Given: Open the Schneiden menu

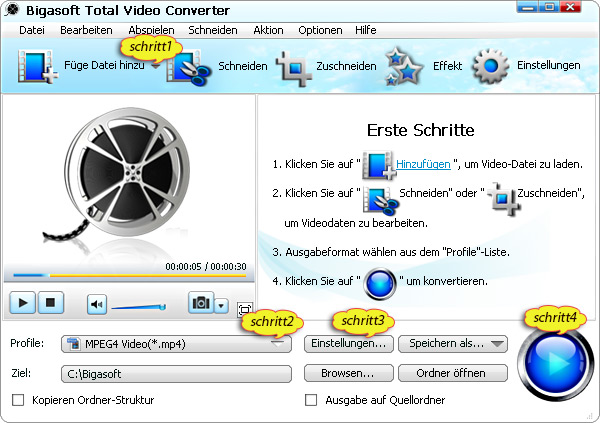Looking at the screenshot, I should [213, 30].
